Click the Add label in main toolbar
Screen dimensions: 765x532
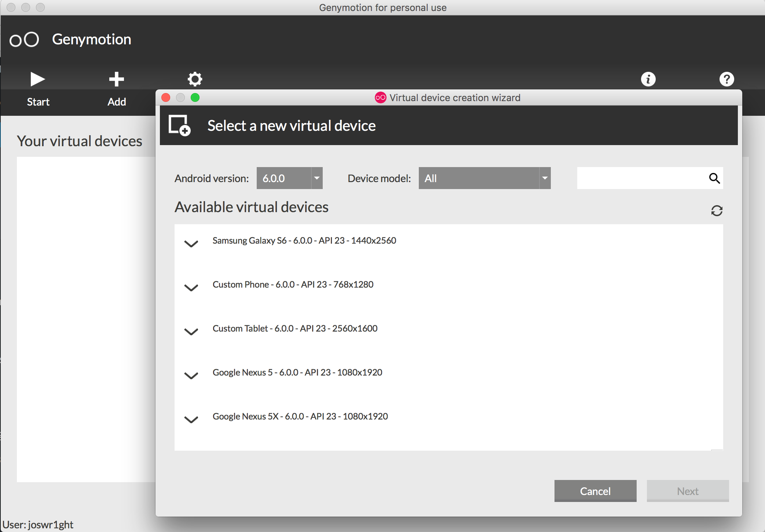point(117,102)
